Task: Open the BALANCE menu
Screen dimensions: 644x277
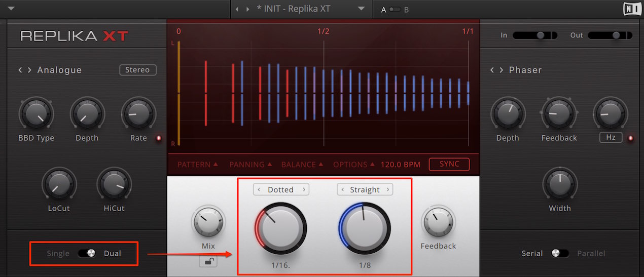Action: point(302,165)
